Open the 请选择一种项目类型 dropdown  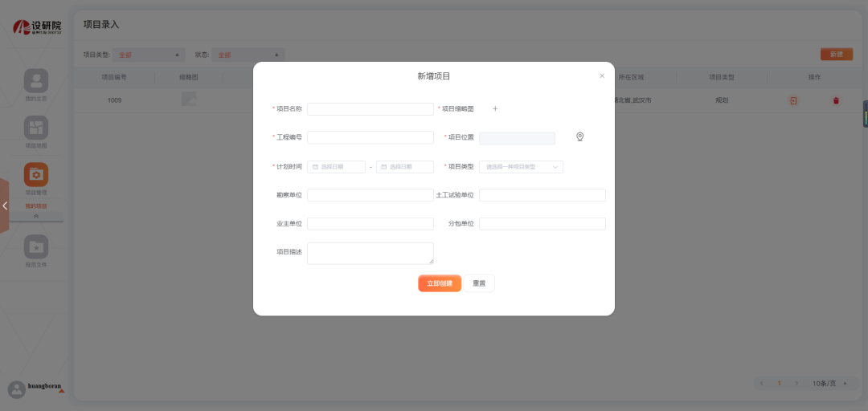coord(521,166)
